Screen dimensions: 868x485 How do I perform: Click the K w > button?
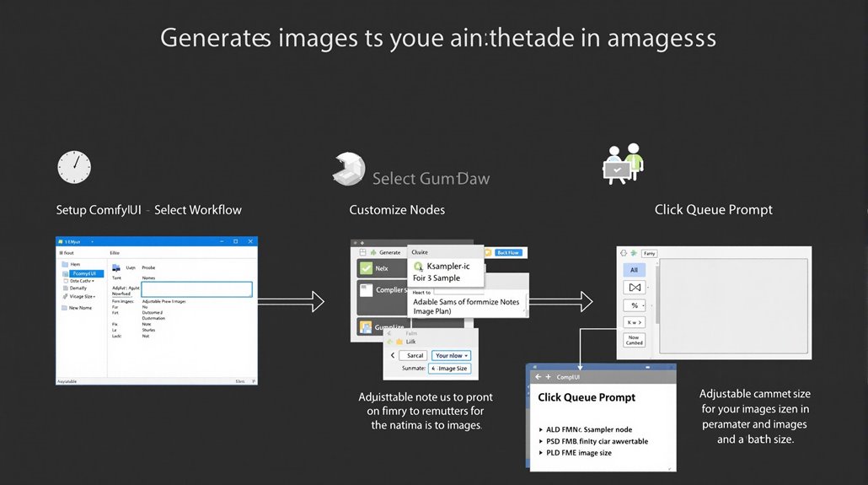pyautogui.click(x=635, y=322)
